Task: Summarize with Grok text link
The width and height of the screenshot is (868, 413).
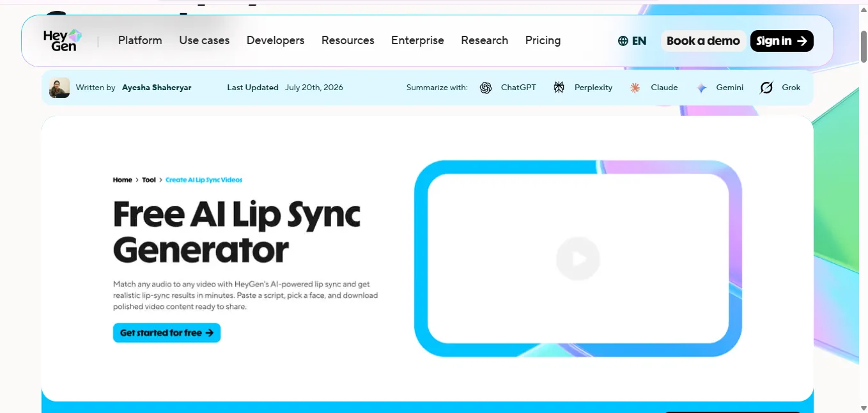Action: [x=791, y=88]
